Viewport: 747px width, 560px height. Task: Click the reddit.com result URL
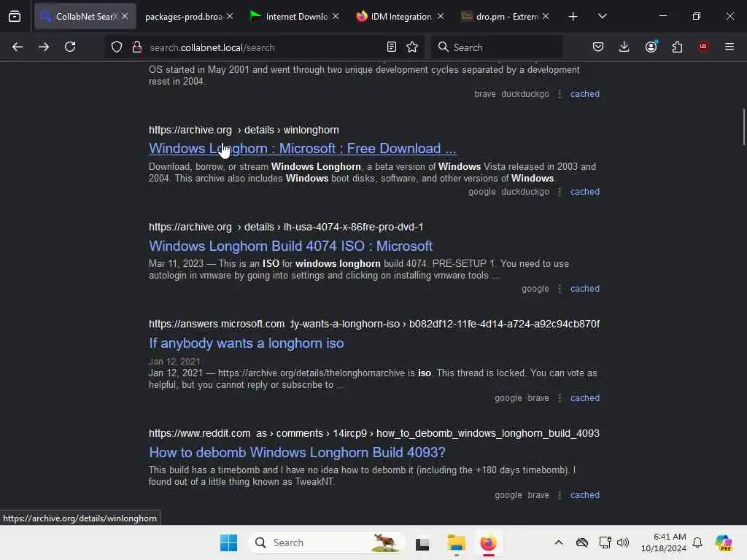pyautogui.click(x=374, y=433)
